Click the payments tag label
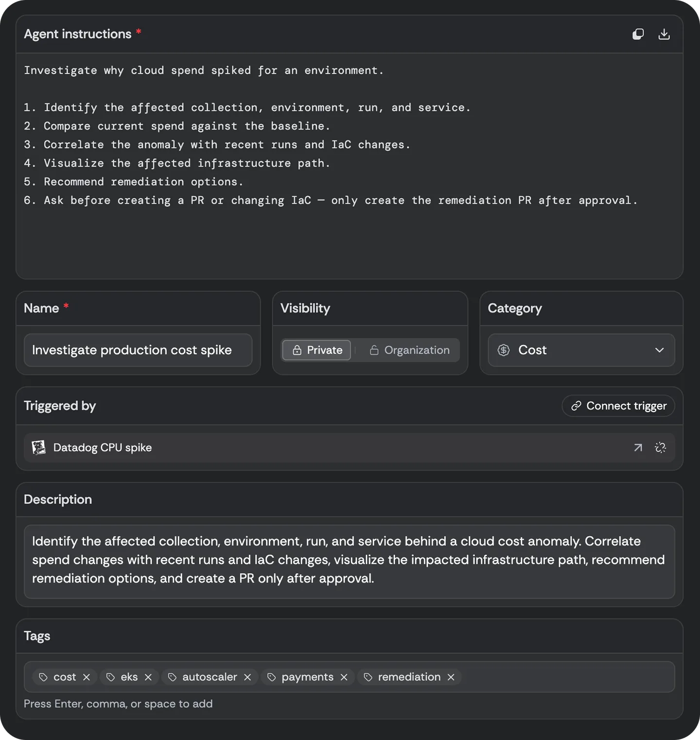This screenshot has height=740, width=700. 308,677
